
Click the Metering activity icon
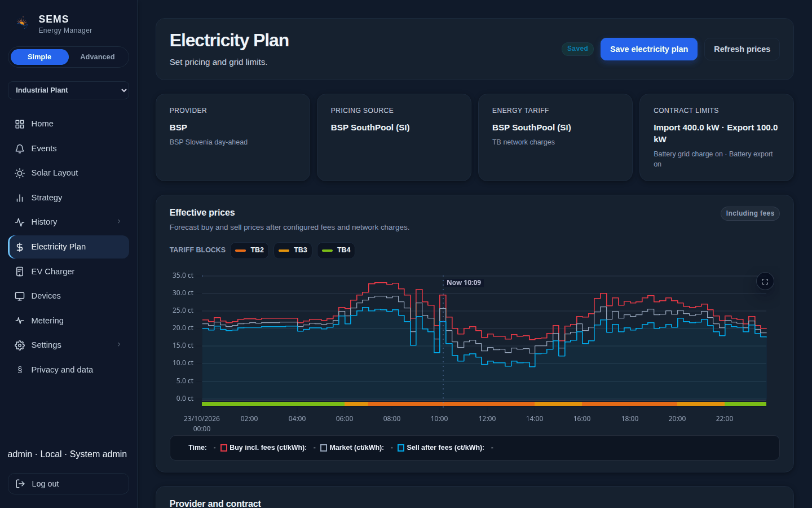click(20, 321)
